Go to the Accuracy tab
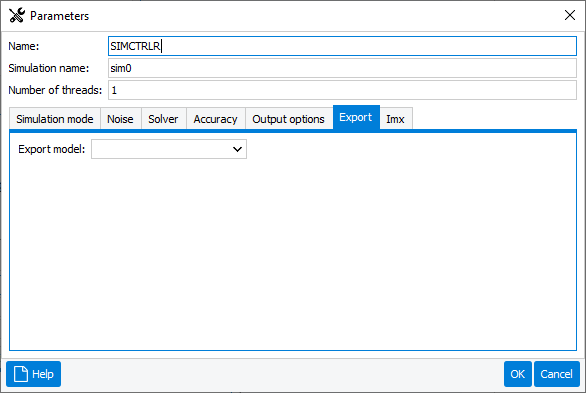 215,119
